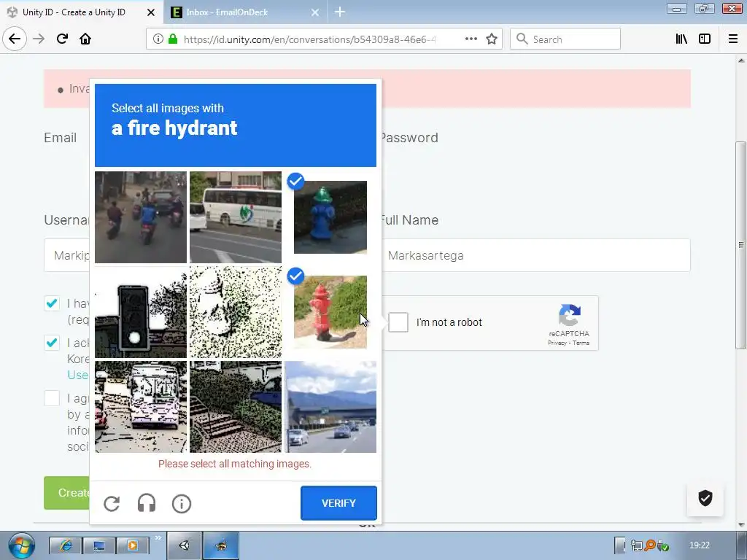Click the browser forward arrow

point(39,39)
